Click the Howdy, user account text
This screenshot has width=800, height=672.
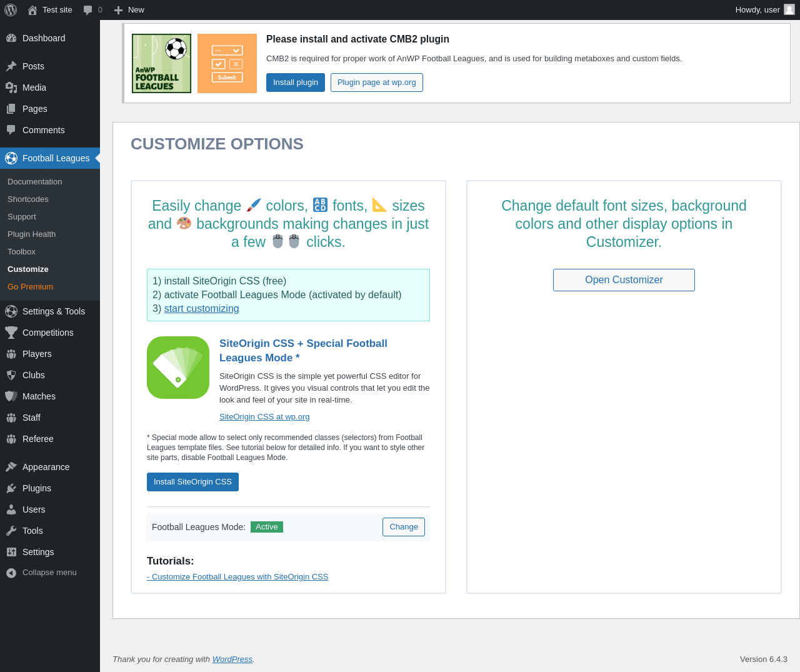tap(757, 10)
